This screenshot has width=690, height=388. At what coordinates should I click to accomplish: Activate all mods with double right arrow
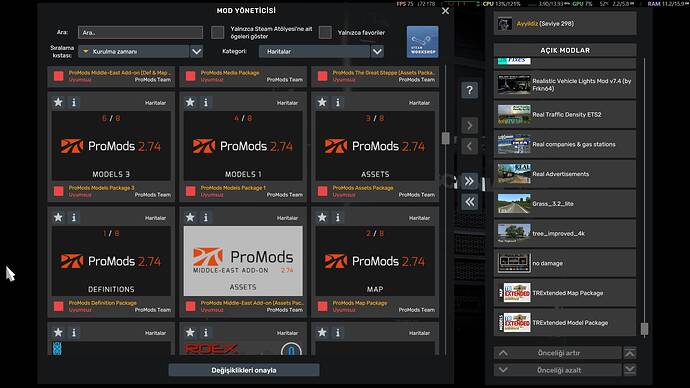(x=470, y=181)
